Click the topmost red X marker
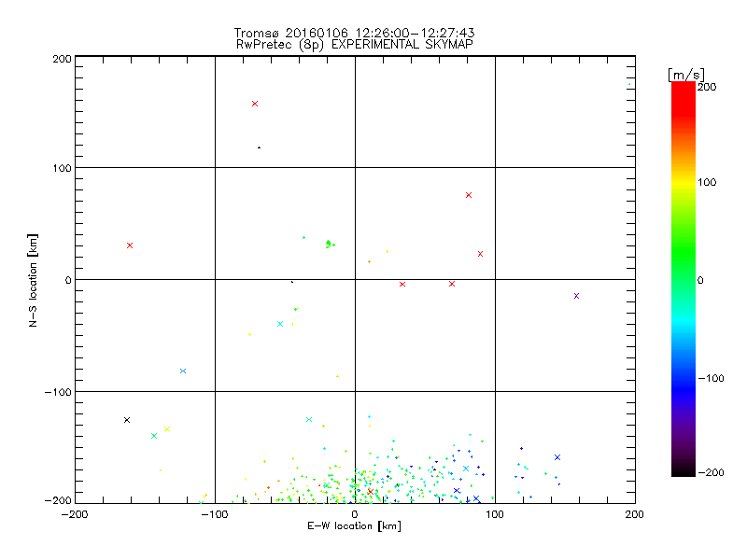 [x=255, y=104]
